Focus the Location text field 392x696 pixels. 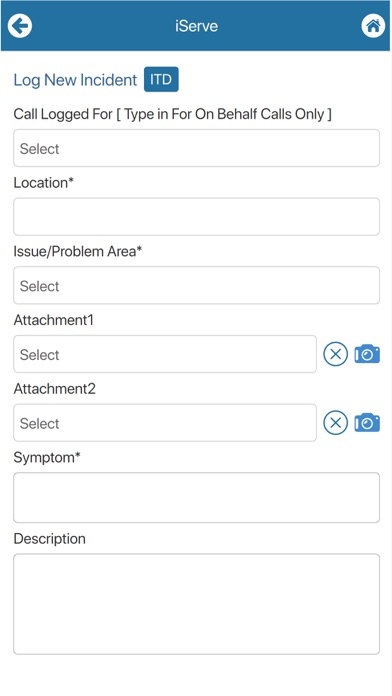pyautogui.click(x=196, y=217)
